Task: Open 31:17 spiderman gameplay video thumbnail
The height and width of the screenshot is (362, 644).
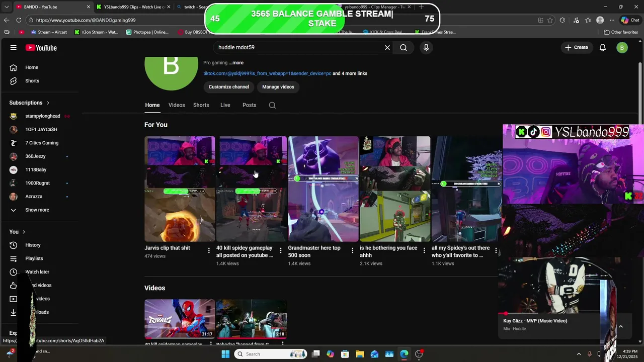Action: [180, 319]
